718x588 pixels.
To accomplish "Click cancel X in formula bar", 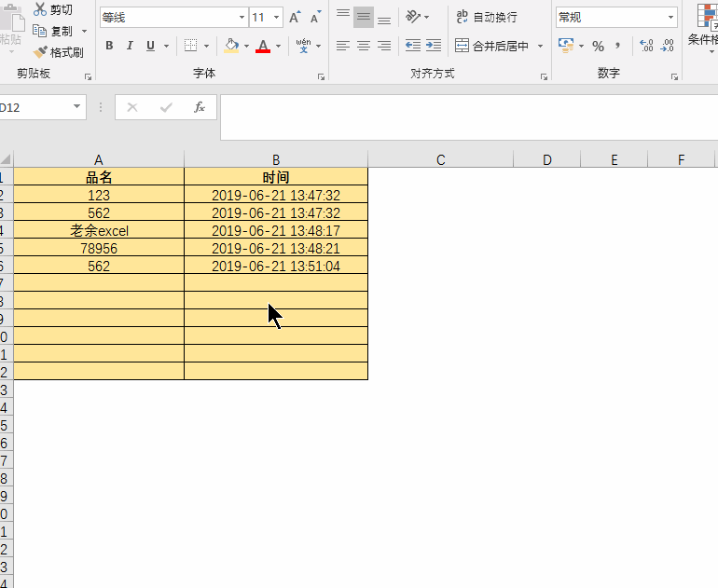I will point(132,107).
